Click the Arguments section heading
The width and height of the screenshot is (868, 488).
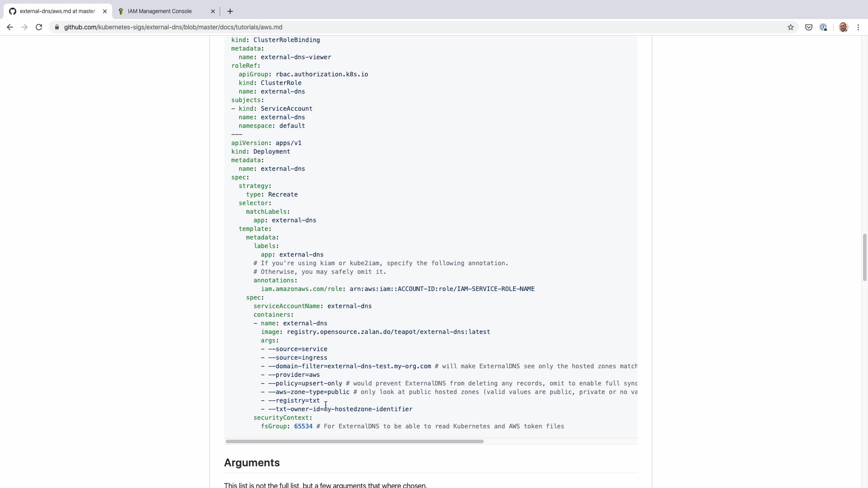(x=252, y=463)
